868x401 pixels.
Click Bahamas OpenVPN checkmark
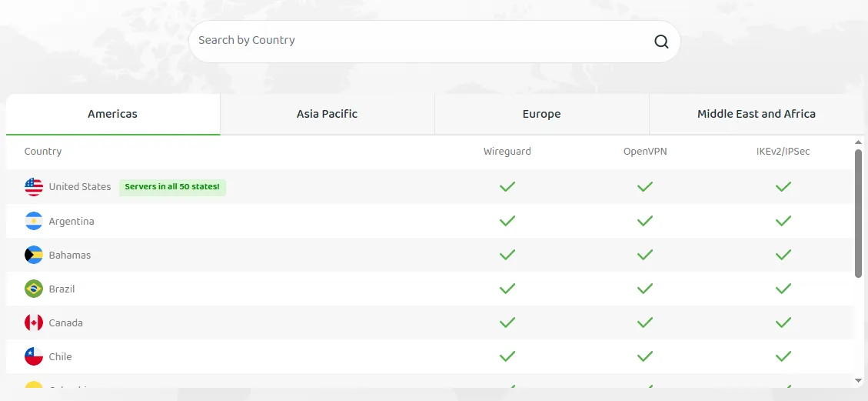point(645,255)
